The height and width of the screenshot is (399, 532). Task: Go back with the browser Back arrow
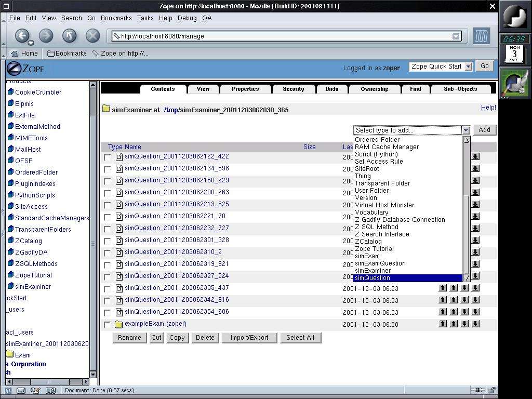point(22,36)
